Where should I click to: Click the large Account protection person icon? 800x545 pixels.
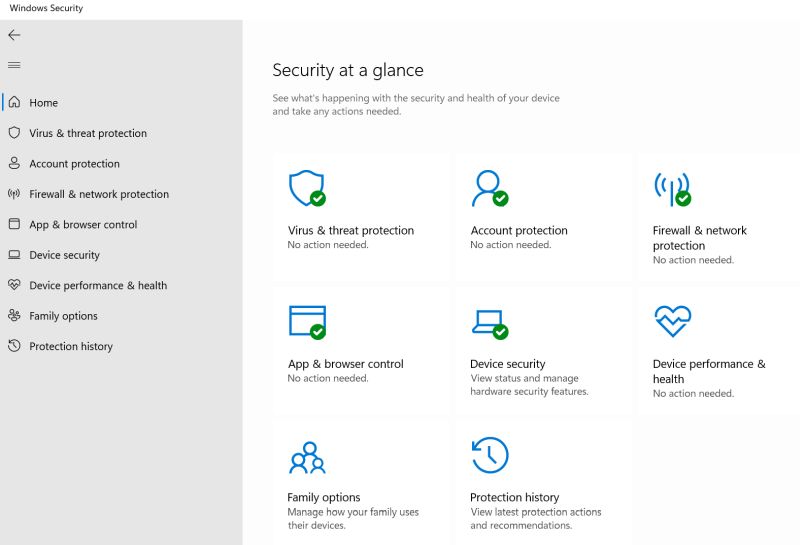pyautogui.click(x=490, y=188)
